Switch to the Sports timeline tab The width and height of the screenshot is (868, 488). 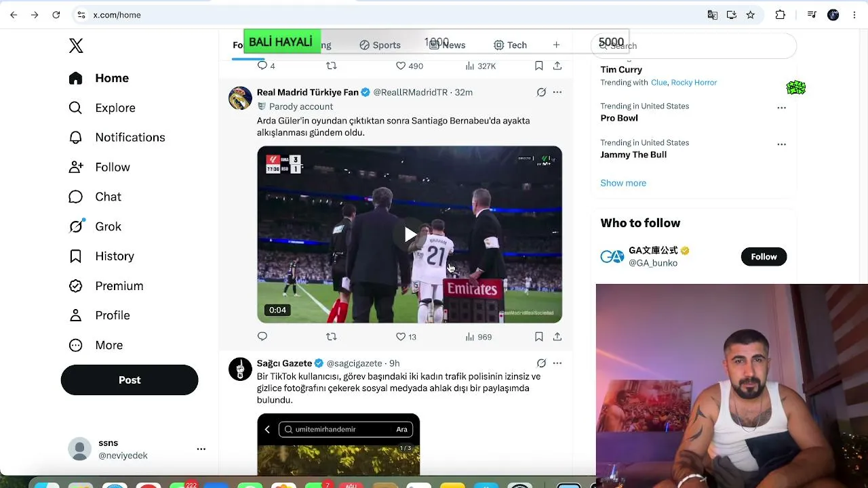pyautogui.click(x=380, y=45)
